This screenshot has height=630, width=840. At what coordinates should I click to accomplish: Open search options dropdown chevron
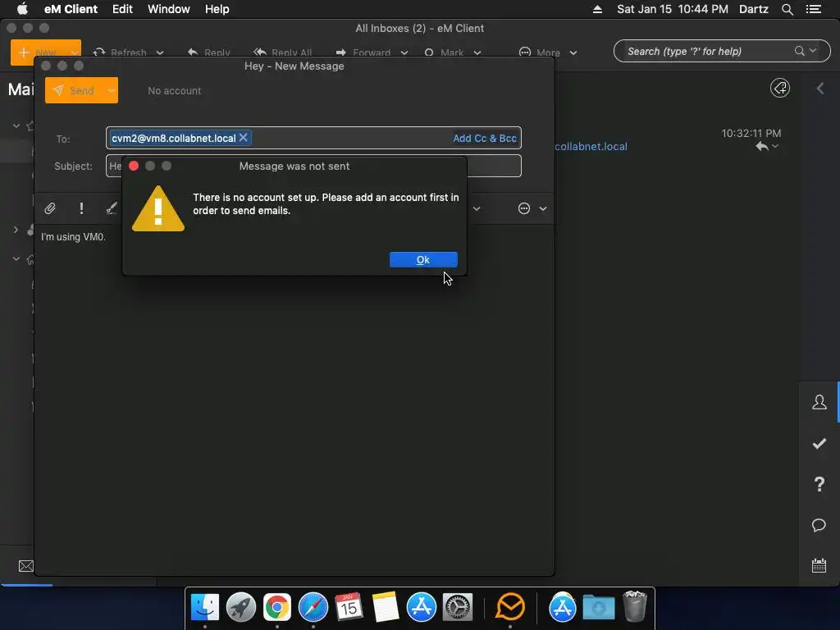813,51
